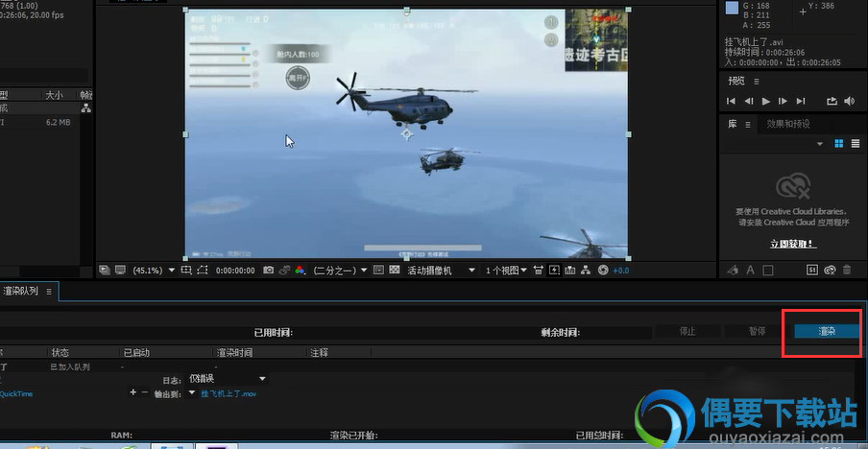Open the composition flowchart icon in viewer
Screen dimensions: 868x449
(586, 271)
